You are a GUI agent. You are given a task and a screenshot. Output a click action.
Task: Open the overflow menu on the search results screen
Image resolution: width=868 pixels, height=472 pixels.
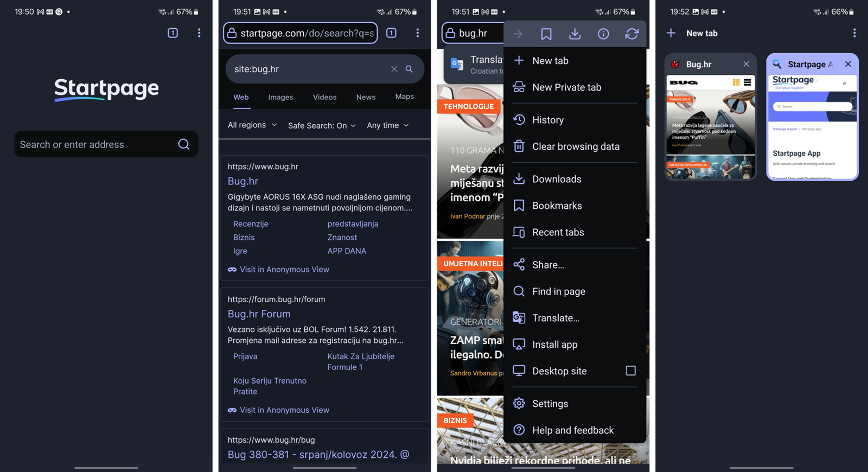(x=417, y=33)
